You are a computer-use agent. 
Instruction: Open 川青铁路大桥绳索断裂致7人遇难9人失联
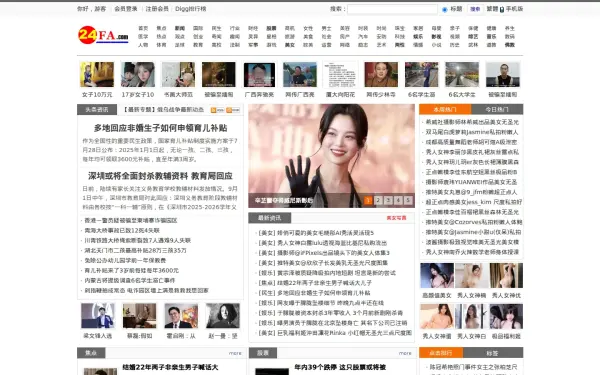[x=138, y=240]
